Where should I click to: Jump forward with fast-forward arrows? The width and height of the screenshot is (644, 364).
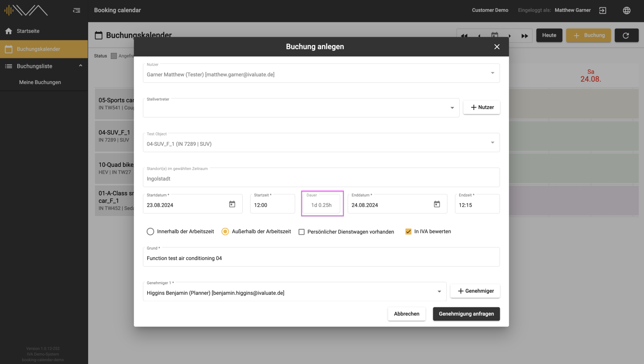tap(524, 36)
